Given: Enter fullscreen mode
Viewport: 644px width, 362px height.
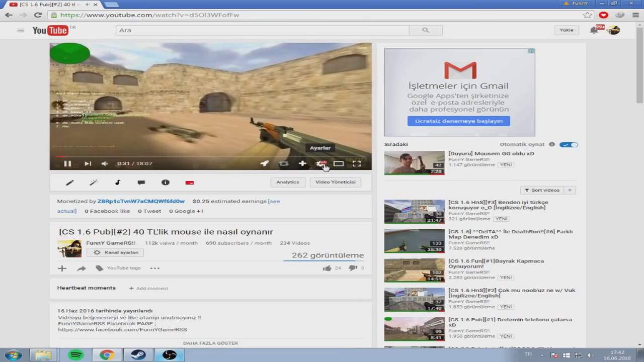Looking at the screenshot, I should click(x=357, y=163).
